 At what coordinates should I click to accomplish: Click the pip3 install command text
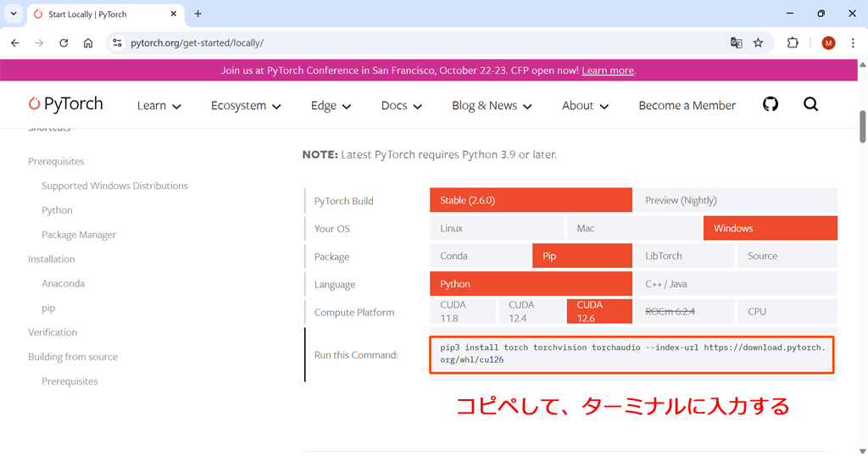point(632,353)
